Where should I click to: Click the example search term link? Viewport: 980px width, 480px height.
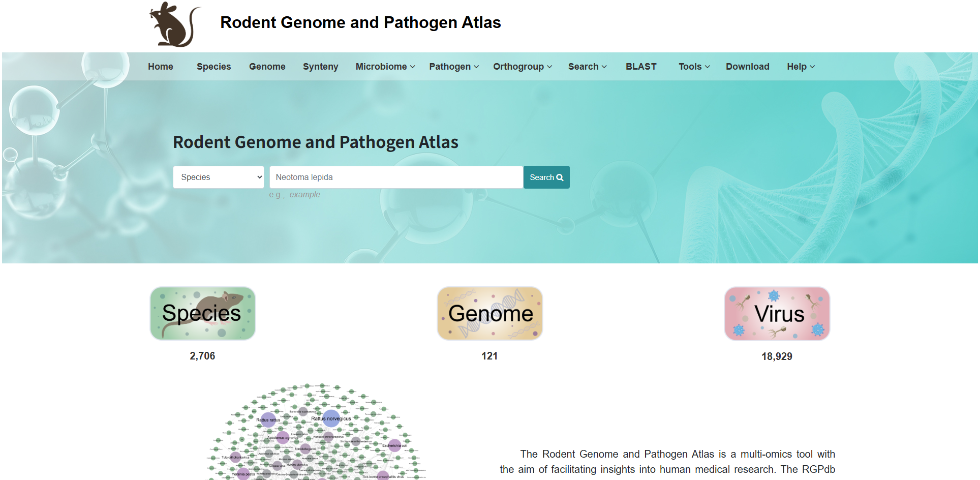[305, 195]
